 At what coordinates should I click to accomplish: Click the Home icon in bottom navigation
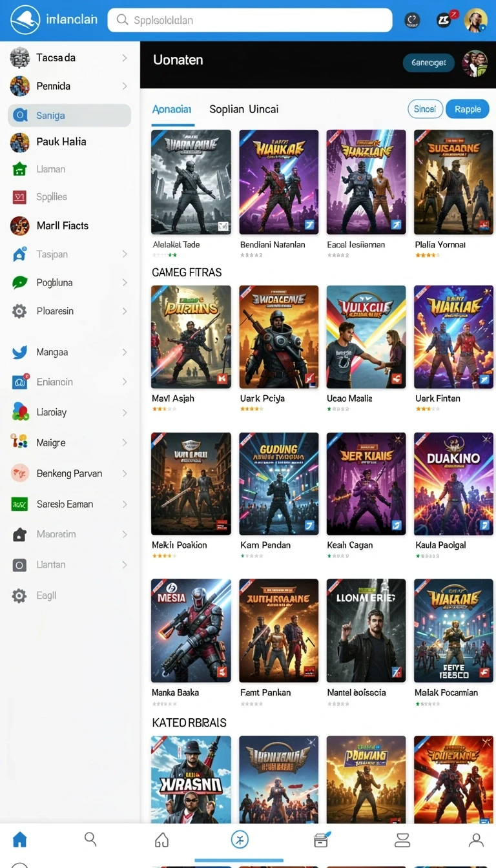click(20, 840)
